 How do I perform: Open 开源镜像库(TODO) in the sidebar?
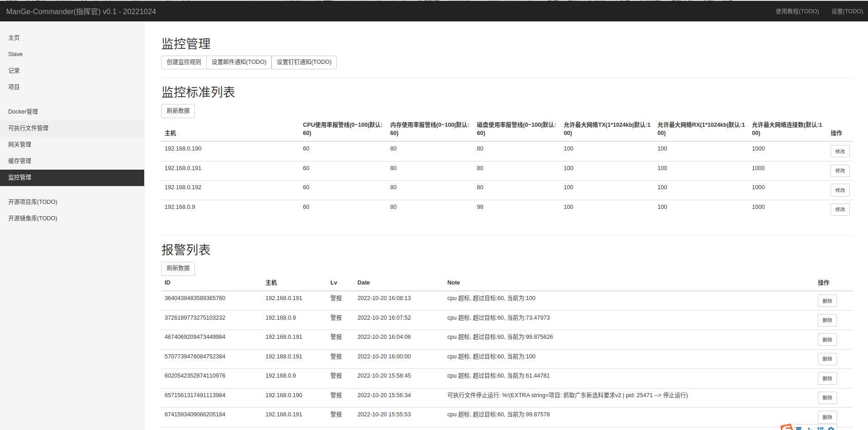tap(32, 218)
